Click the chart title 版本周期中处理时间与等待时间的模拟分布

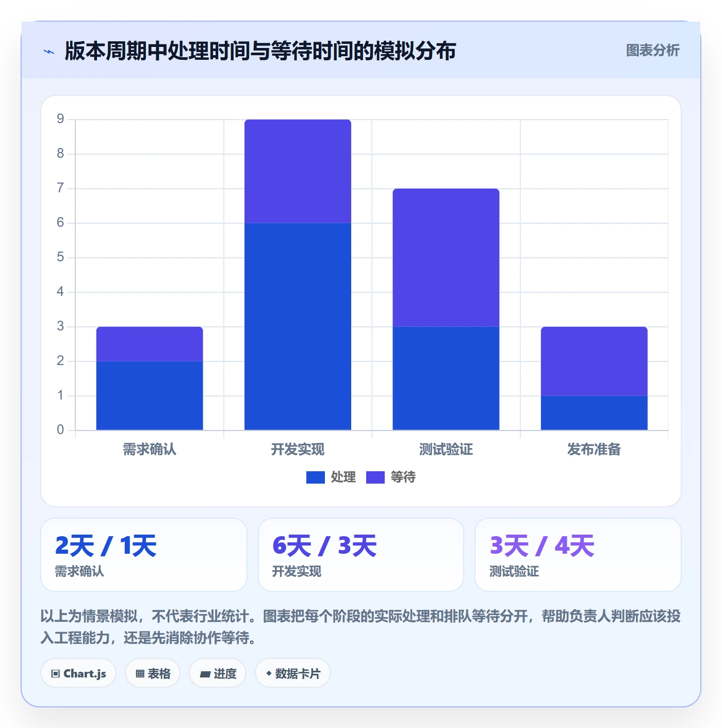tap(260, 51)
